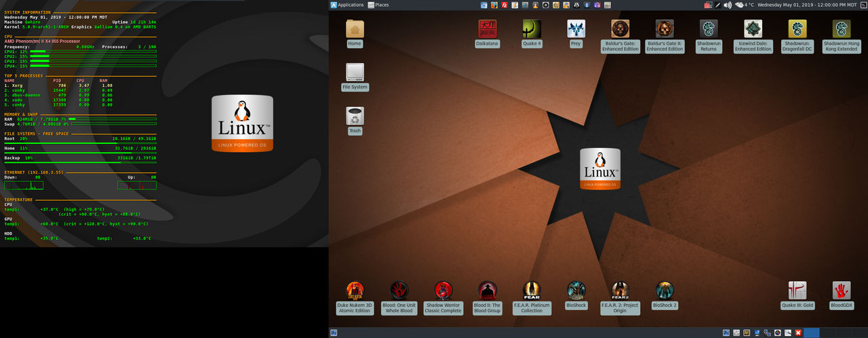Click the volume speaker icon in tray
Image resolution: width=868 pixels, height=338 pixels.
pyautogui.click(x=728, y=5)
